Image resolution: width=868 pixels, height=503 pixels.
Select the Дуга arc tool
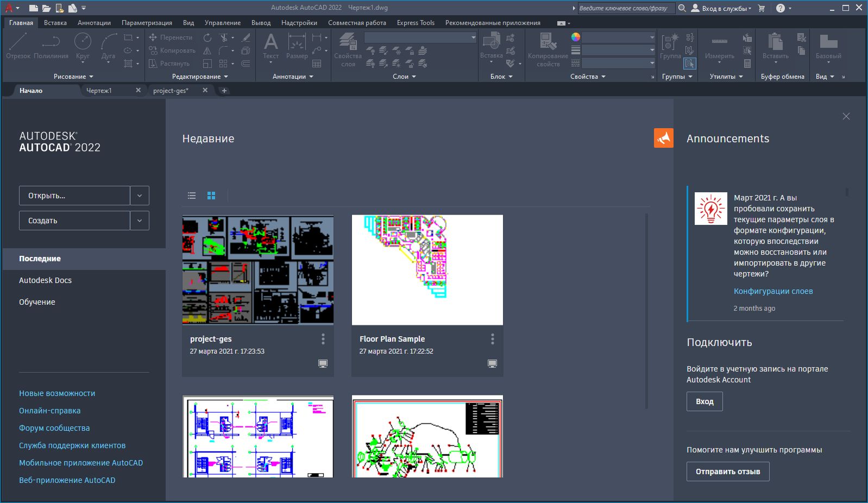[x=108, y=46]
